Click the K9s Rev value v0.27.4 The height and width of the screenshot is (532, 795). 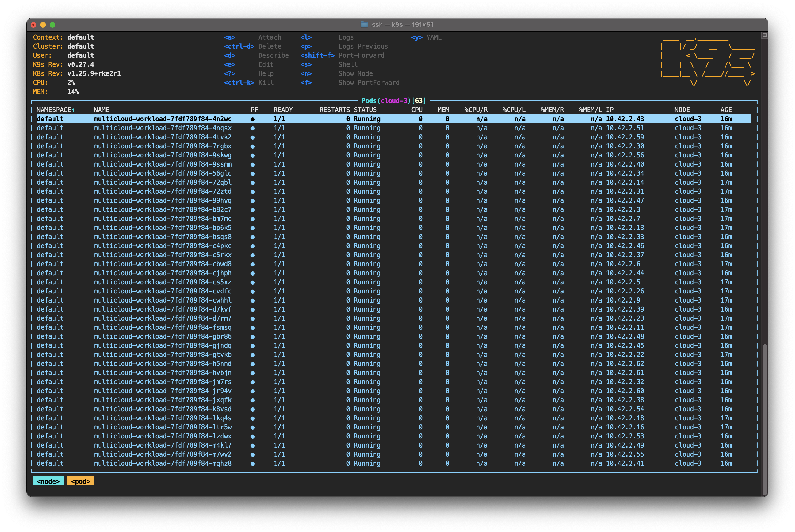point(80,64)
